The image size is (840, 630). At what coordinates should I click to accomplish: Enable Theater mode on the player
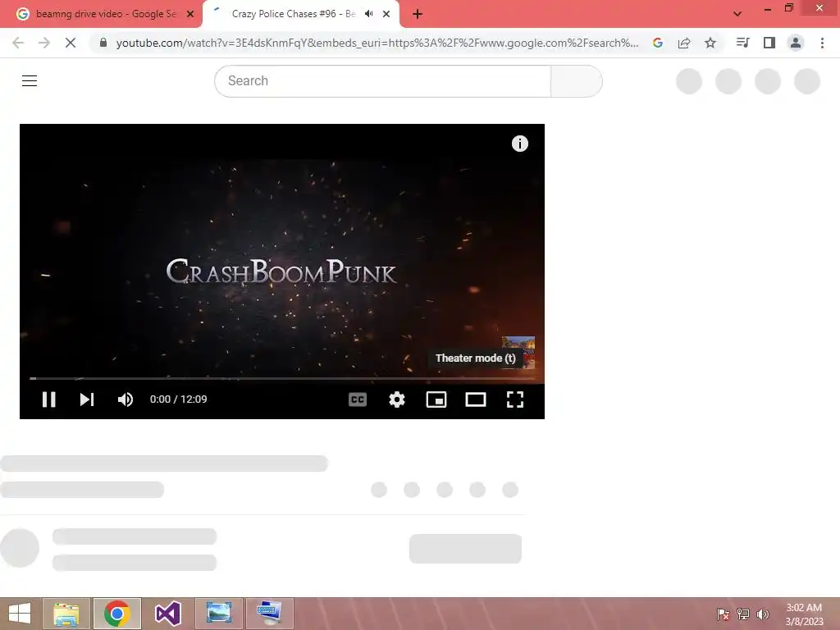click(476, 399)
